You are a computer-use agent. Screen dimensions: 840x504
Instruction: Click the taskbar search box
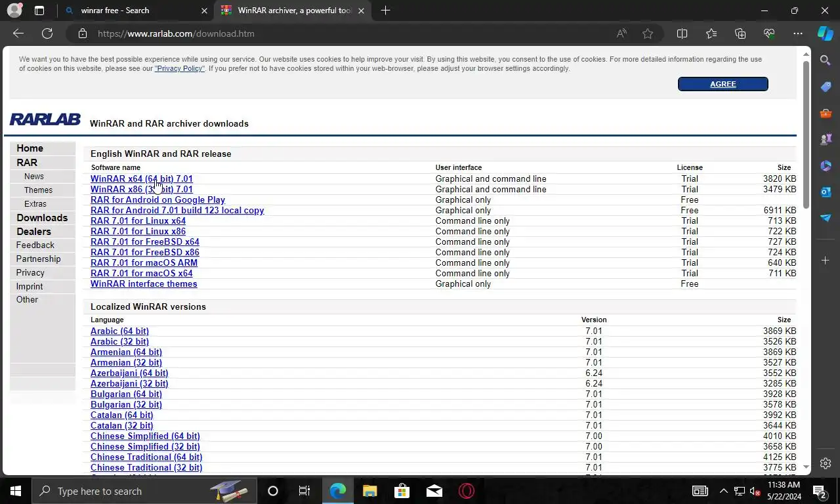(144, 491)
